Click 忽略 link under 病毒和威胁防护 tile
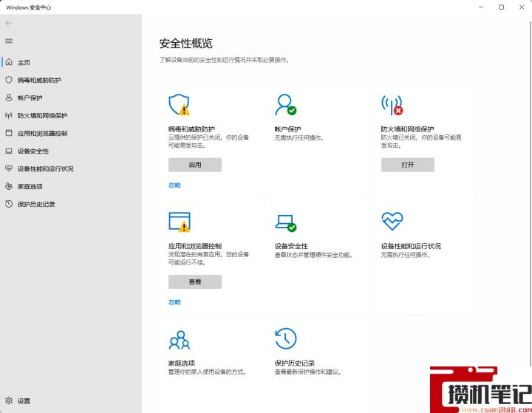The height and width of the screenshot is (413, 532). click(x=174, y=185)
